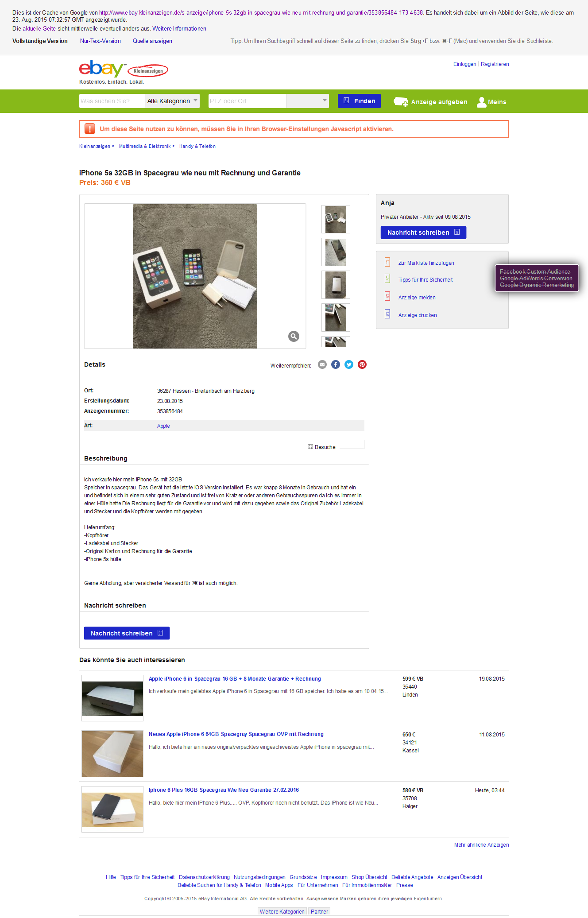Click the 'Was suchen Sie?' search field
This screenshot has height=918, width=588.
[112, 101]
